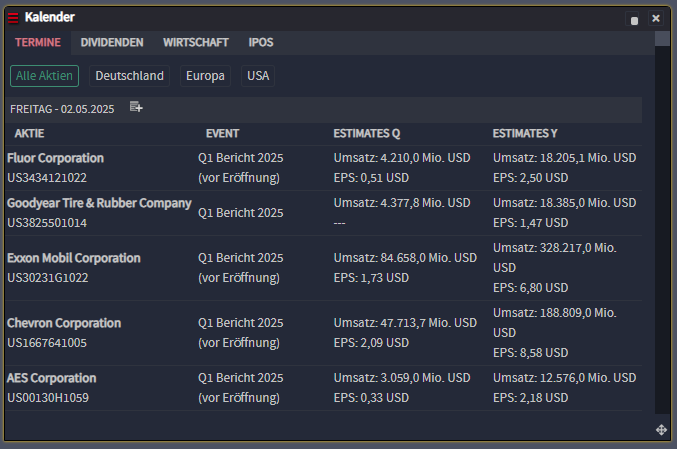Filter by Deutschland
This screenshot has height=449, width=677.
130,76
